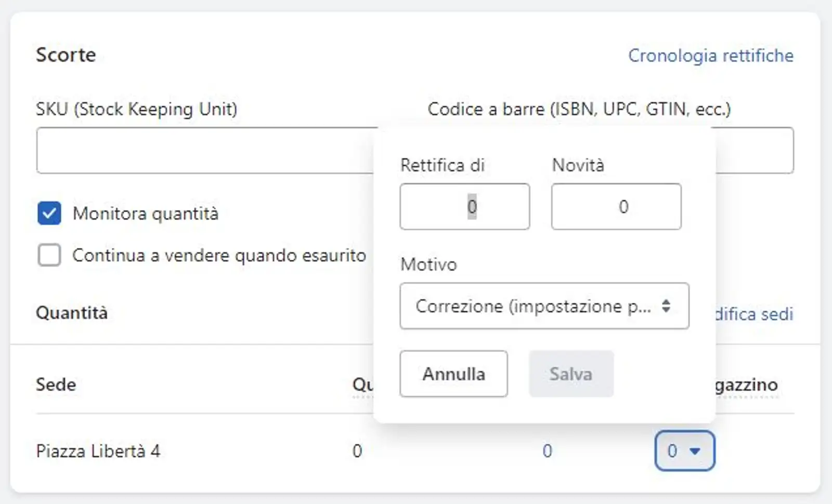Open the Cronologia rettifiche history

click(712, 56)
